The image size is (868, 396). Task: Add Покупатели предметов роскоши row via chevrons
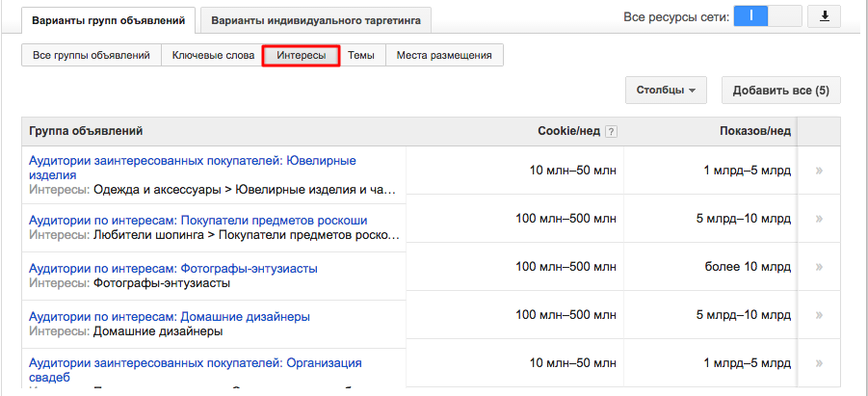pos(819,219)
